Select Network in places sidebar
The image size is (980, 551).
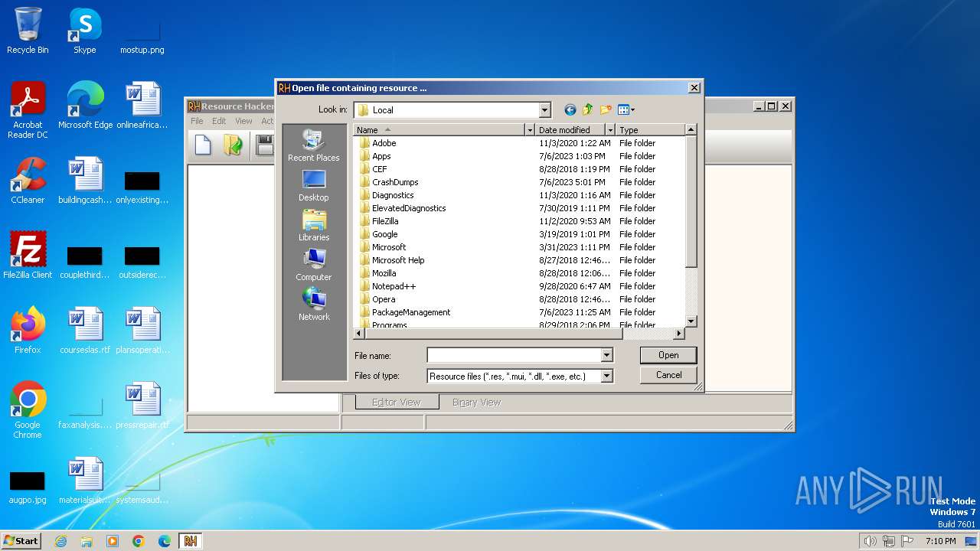(x=314, y=305)
